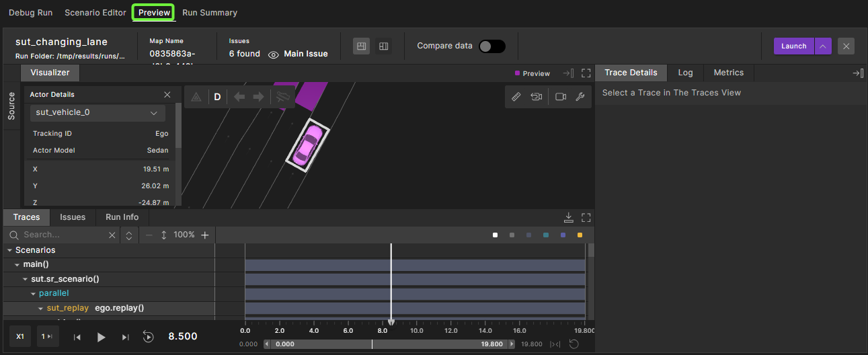Click the orange color legend swatch
This screenshot has width=868, height=355.
coord(580,235)
